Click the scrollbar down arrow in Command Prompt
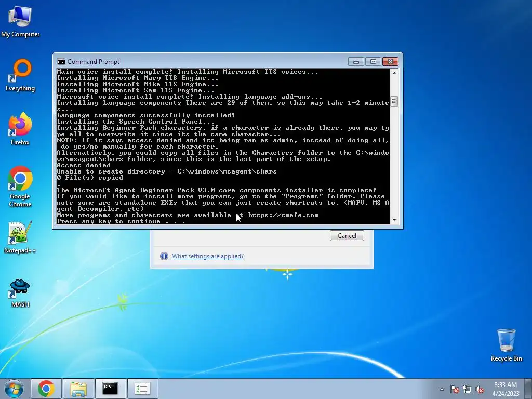The width and height of the screenshot is (532, 399). pos(394,220)
